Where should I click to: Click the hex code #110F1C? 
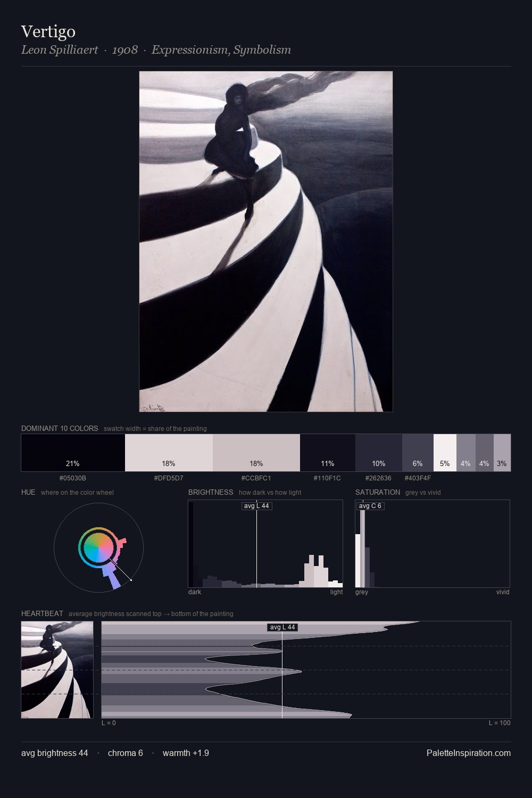[328, 478]
